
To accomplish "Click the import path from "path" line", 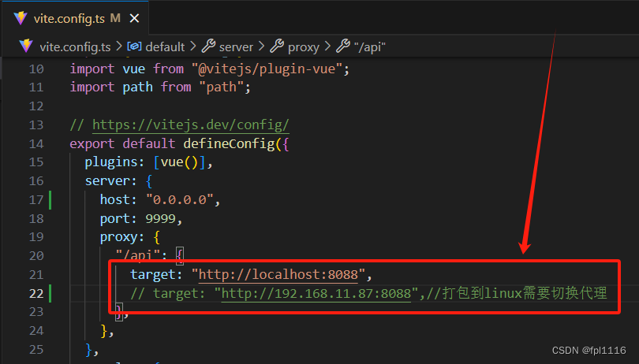I will [x=160, y=87].
